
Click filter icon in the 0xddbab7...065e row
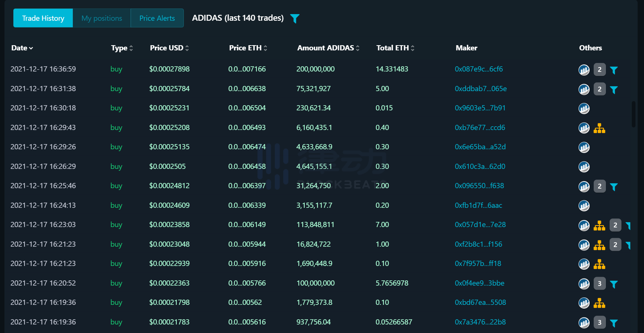[614, 90]
